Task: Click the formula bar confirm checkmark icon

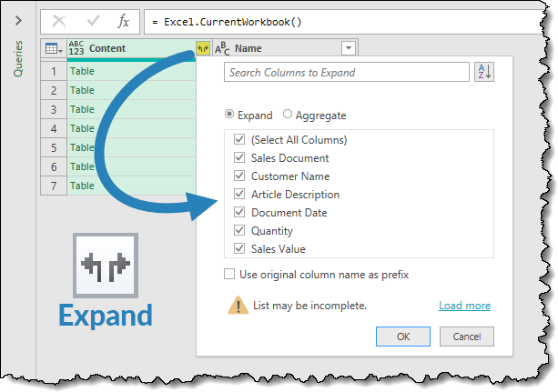Action: (x=90, y=19)
